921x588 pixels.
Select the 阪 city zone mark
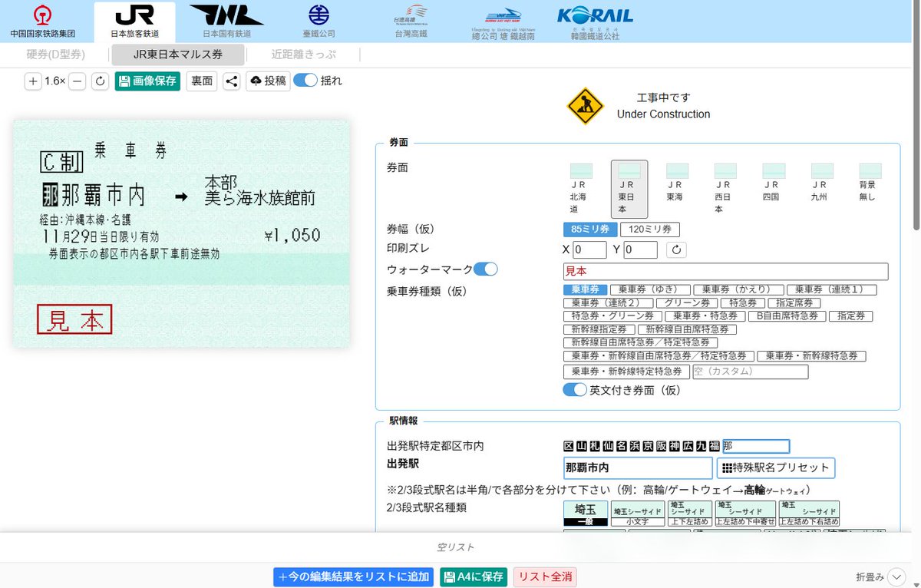point(662,446)
